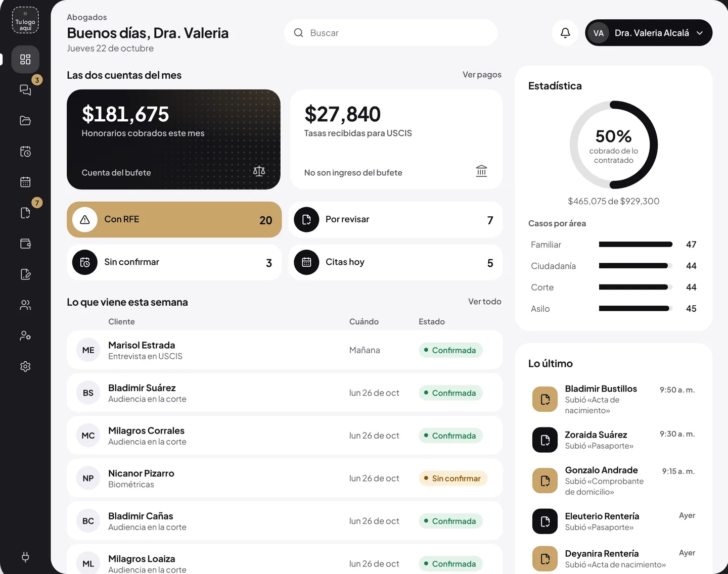This screenshot has width=728, height=574.
Task: Open the $181,675 Honorarios account card
Action: pos(173,139)
